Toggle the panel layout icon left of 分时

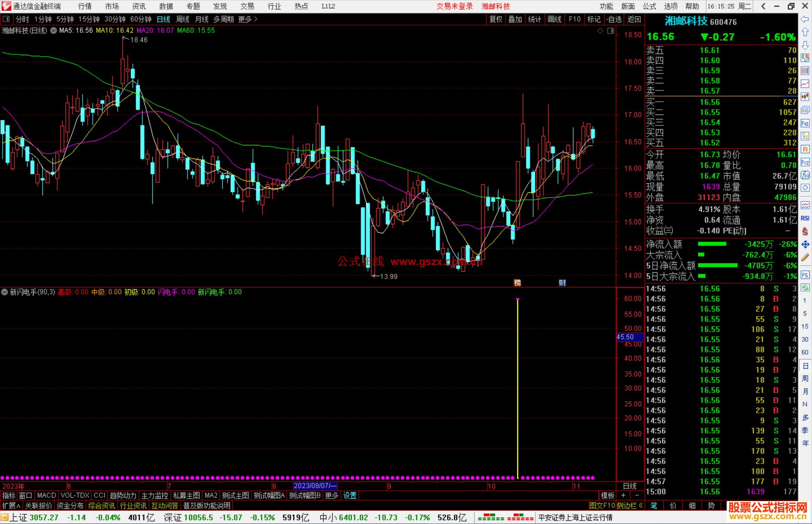6,19
